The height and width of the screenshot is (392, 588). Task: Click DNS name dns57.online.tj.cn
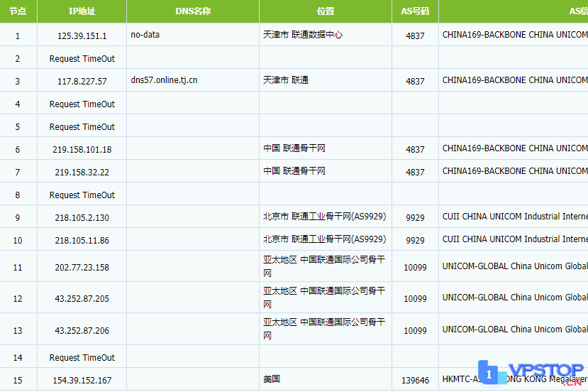coord(164,80)
